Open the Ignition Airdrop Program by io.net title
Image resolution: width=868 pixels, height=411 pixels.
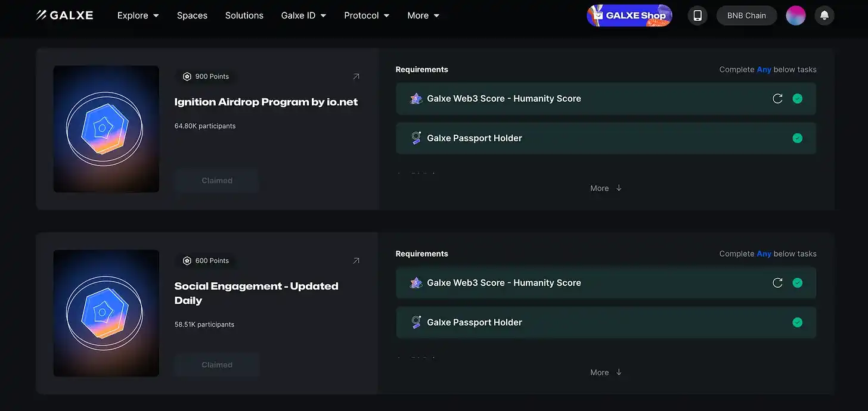266,102
